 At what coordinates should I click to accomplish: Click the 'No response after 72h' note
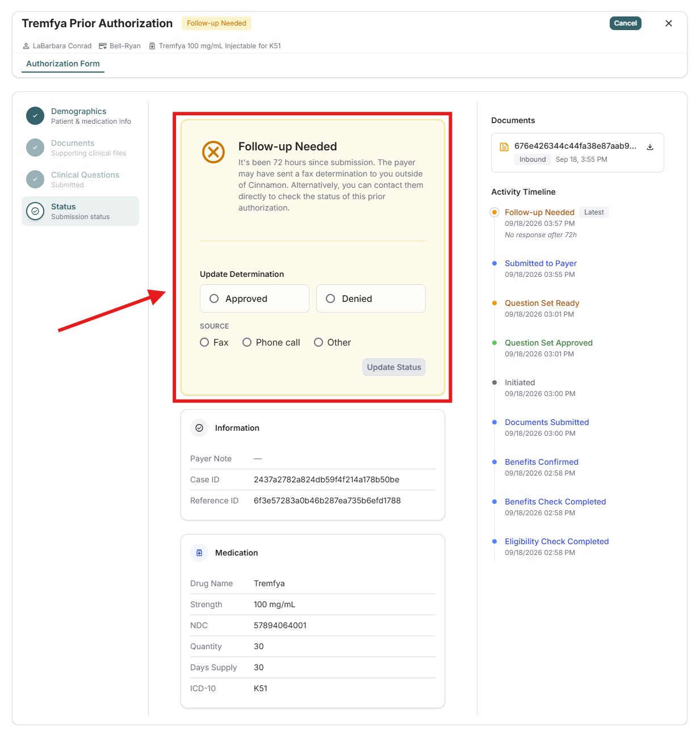pyautogui.click(x=540, y=235)
